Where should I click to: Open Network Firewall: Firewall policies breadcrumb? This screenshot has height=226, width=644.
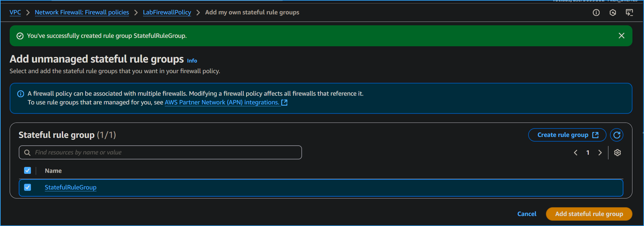82,12
